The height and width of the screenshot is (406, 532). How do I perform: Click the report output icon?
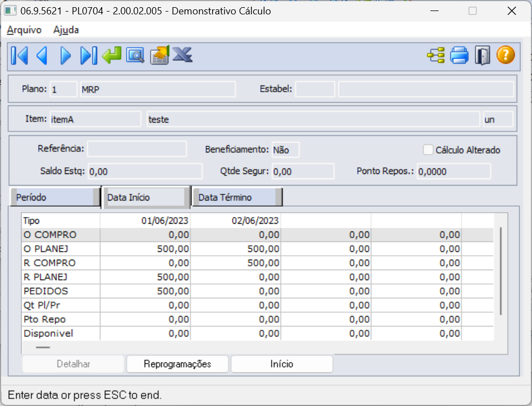coord(159,55)
